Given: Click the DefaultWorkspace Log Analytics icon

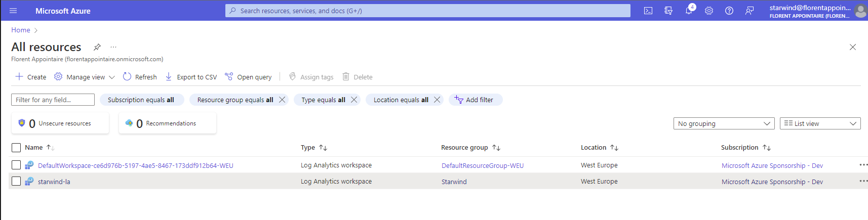Looking at the screenshot, I should [x=29, y=165].
